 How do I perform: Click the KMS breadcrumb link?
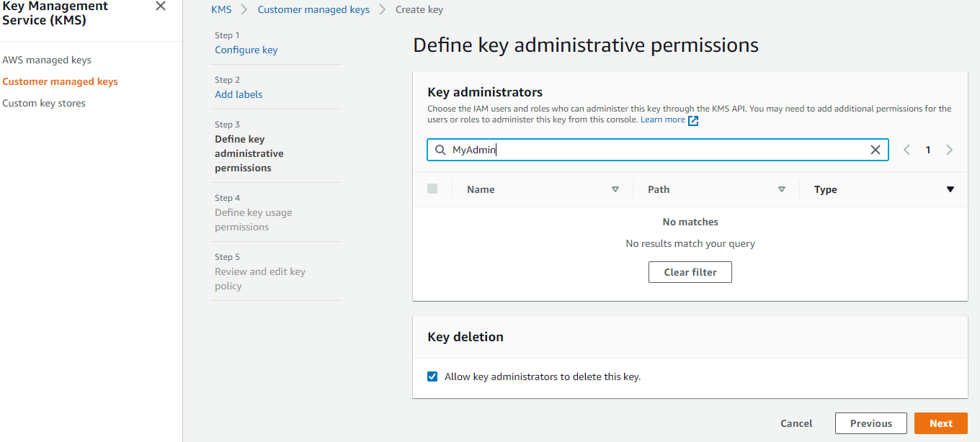pyautogui.click(x=221, y=9)
